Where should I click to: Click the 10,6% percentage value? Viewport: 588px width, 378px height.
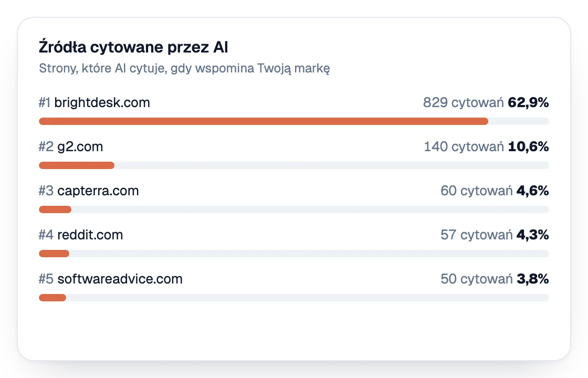[x=528, y=146]
